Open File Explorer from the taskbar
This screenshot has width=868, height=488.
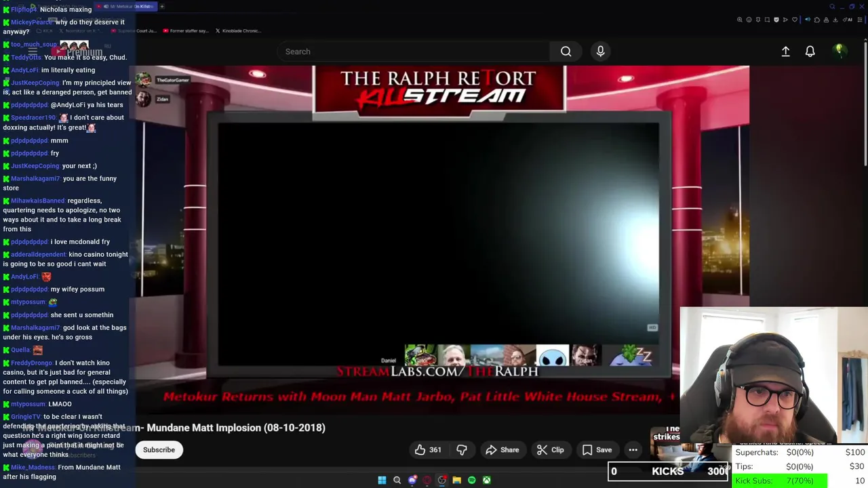(456, 480)
